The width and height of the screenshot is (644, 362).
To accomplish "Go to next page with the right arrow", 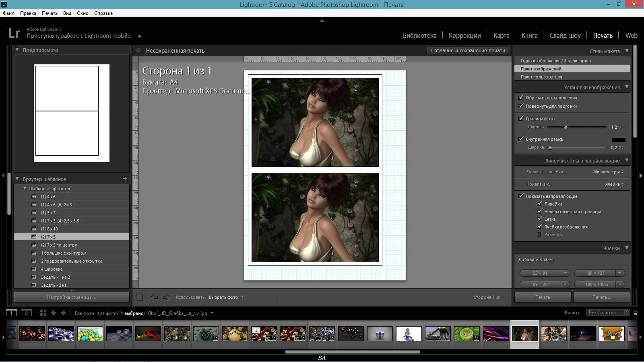I will tap(166, 297).
